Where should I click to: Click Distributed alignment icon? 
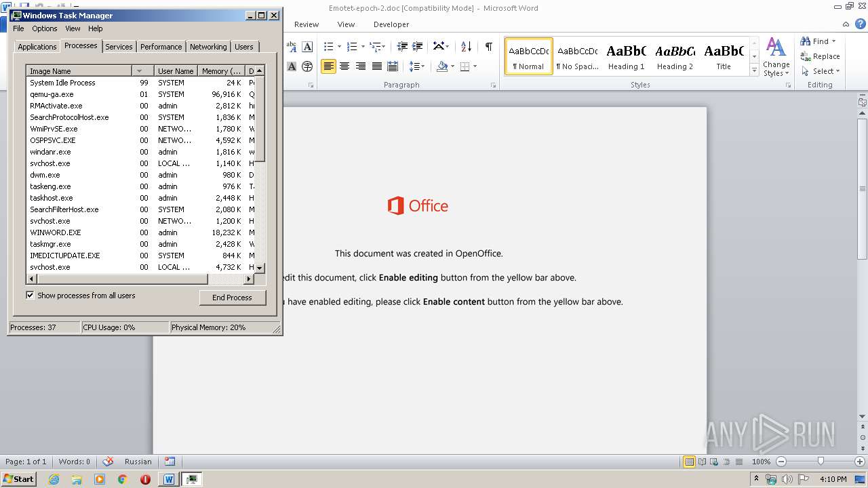(x=392, y=66)
